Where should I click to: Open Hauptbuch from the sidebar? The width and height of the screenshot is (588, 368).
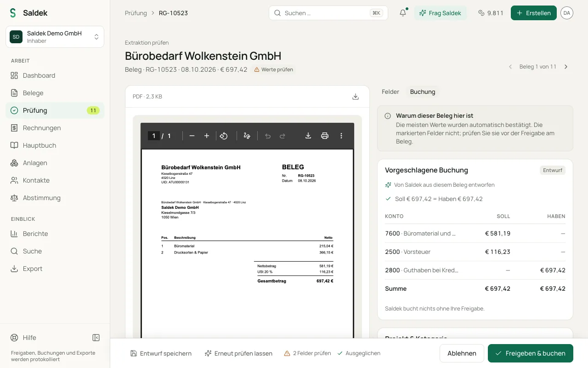tap(55, 145)
